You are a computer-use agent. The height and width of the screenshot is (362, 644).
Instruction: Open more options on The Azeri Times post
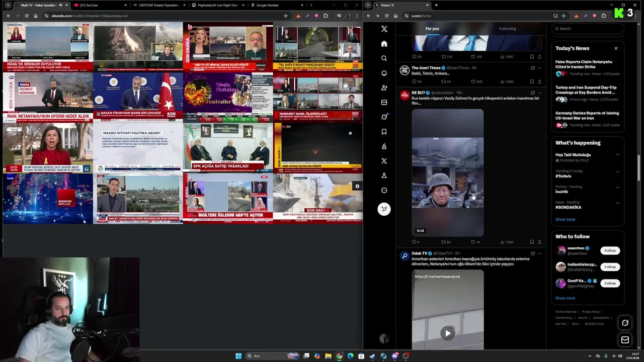tap(539, 68)
